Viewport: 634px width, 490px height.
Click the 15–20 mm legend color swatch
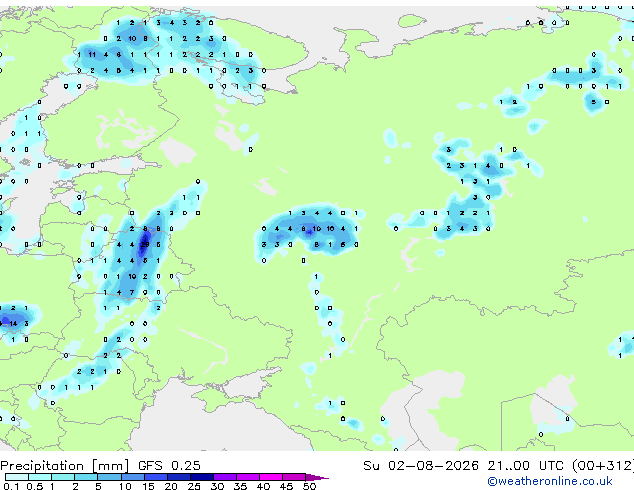click(x=156, y=477)
